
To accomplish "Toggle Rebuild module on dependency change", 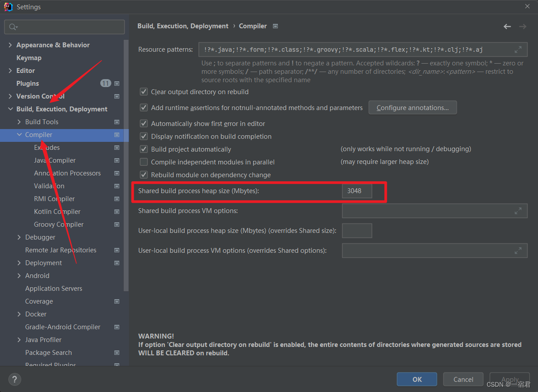I will point(144,175).
